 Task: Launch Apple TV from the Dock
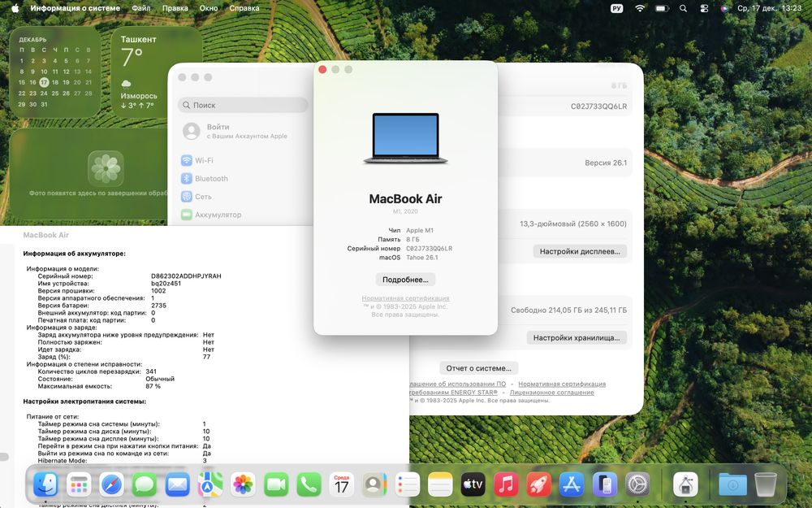[x=473, y=485]
